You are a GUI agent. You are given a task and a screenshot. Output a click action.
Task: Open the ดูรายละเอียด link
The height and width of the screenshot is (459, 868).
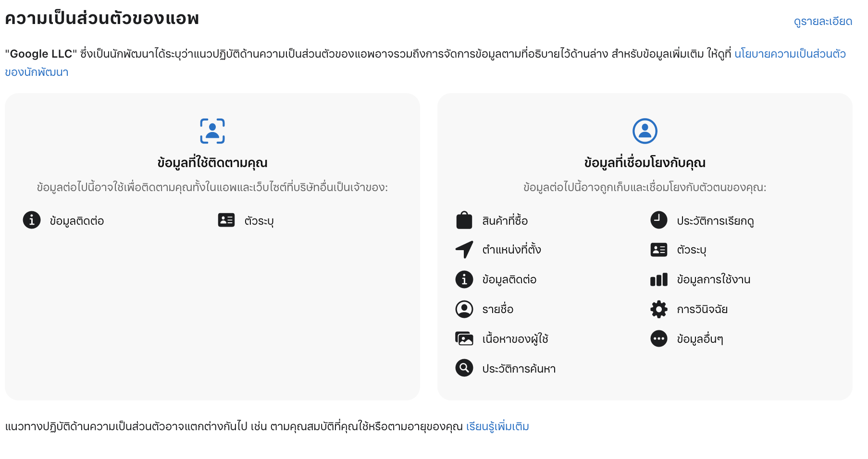[823, 22]
